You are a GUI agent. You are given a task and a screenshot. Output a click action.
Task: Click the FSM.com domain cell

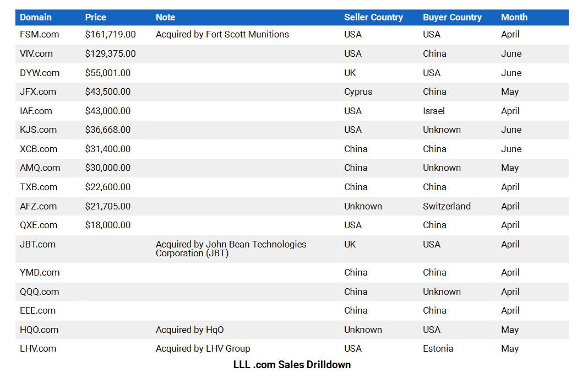(40, 35)
